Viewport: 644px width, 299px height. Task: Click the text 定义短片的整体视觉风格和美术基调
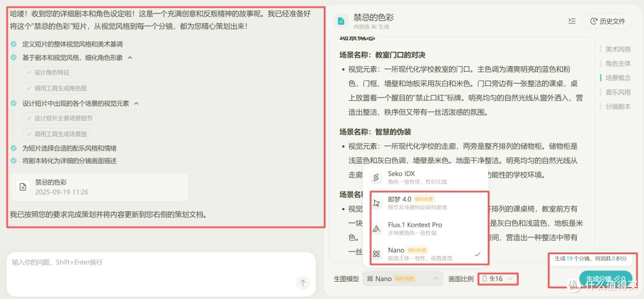pyautogui.click(x=72, y=44)
